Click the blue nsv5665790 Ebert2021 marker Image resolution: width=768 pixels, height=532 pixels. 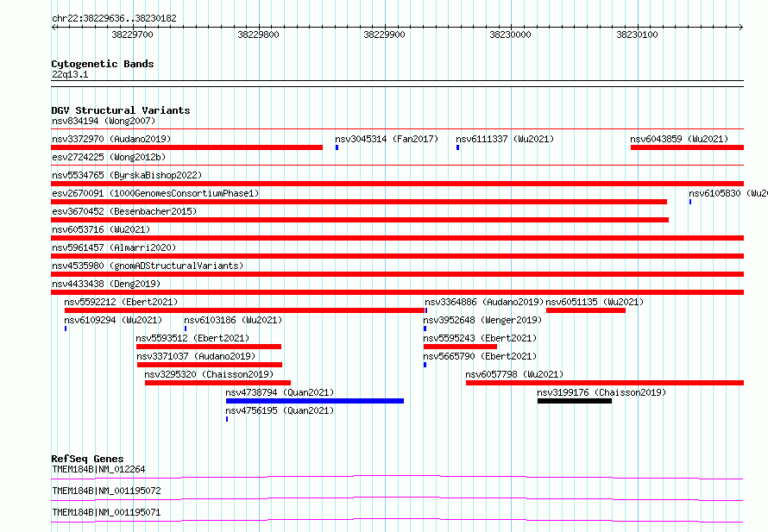[x=425, y=365]
